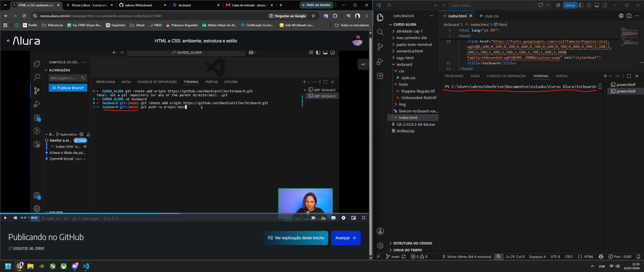This screenshot has width=644, height=272.
Task: Open Discord from the Windows taskbar
Action: point(75,266)
